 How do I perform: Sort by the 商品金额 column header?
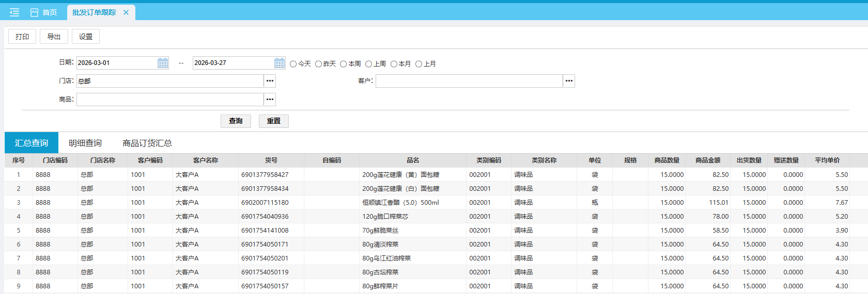coord(707,160)
